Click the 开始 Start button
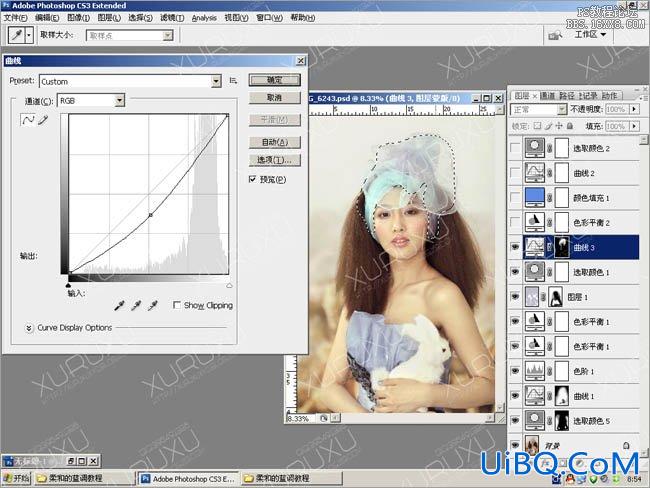The image size is (650, 488). pos(16,478)
